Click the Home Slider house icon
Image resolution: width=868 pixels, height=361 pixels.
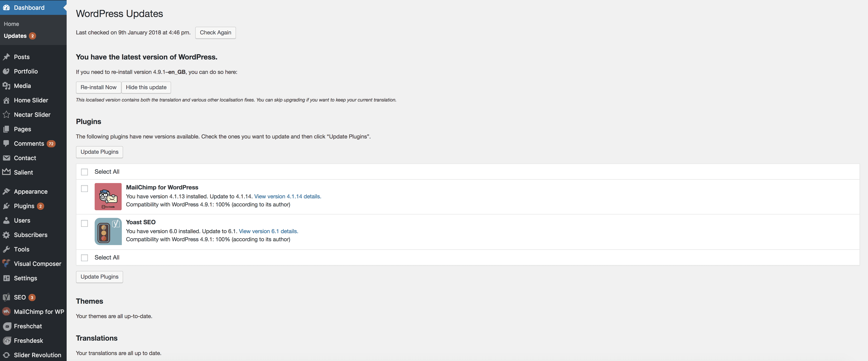point(6,100)
